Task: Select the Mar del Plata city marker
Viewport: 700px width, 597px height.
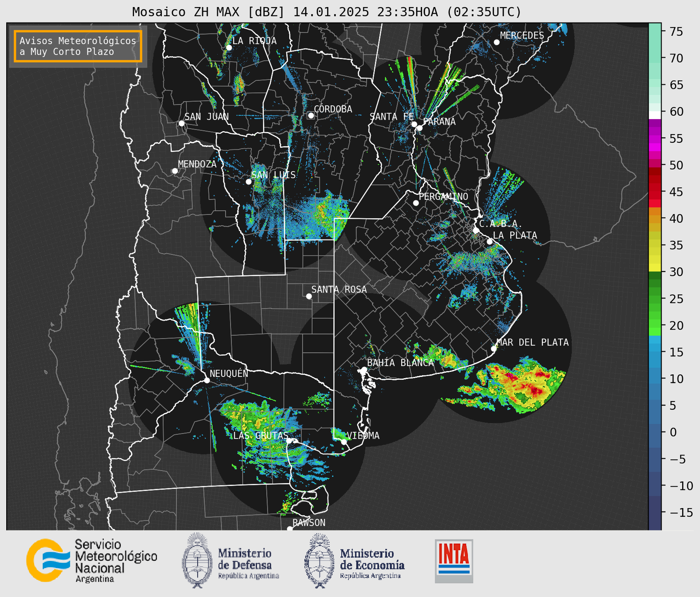Action: [494, 349]
